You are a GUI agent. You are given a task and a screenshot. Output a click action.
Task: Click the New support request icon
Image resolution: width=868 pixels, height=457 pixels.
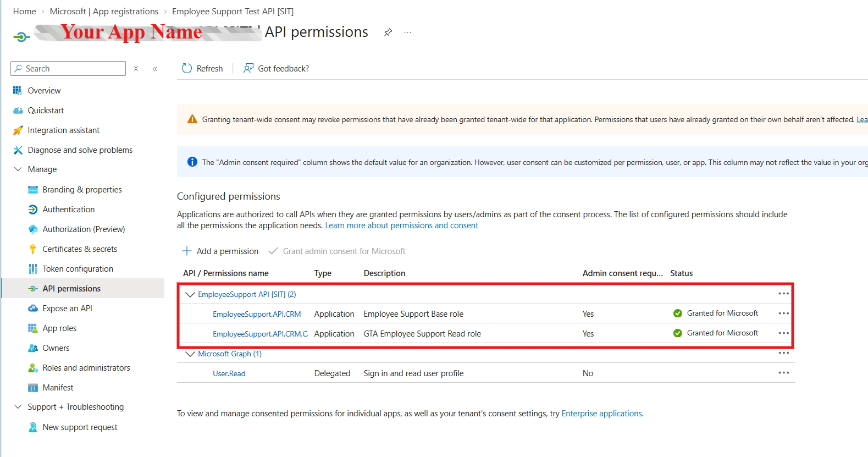(x=32, y=427)
